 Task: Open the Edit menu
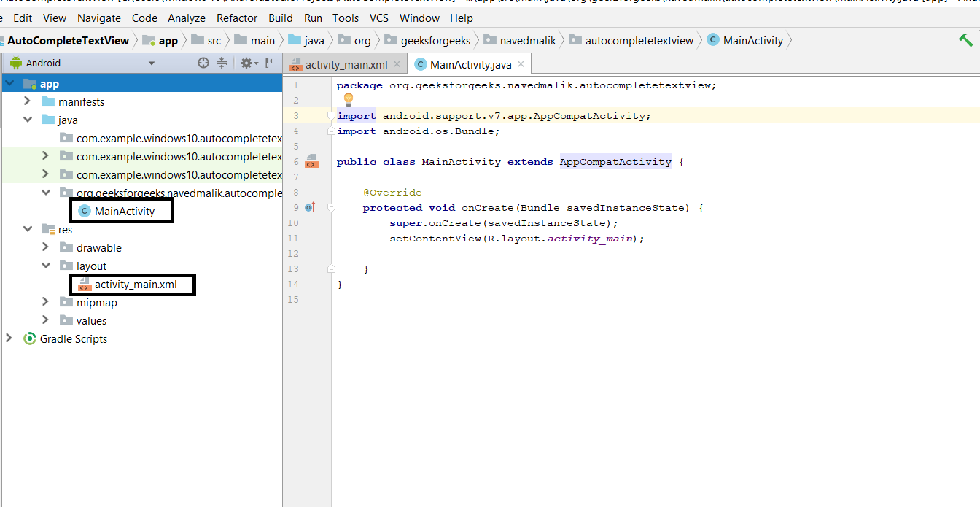(23, 18)
